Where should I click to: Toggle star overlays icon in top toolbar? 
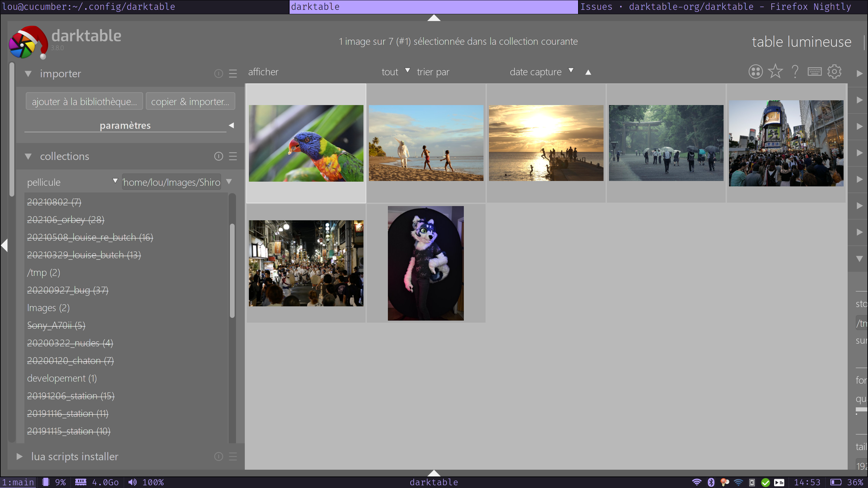[x=775, y=72]
